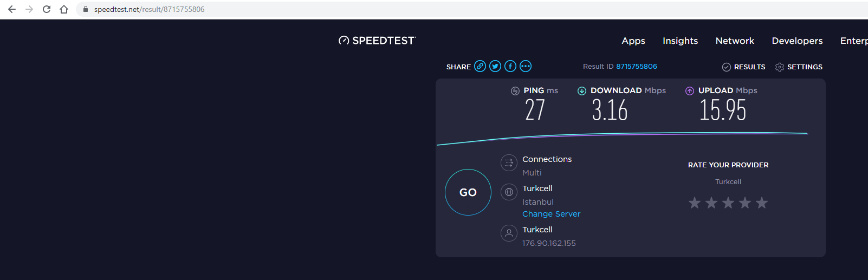
Task: Open the Network menu
Action: point(735,41)
